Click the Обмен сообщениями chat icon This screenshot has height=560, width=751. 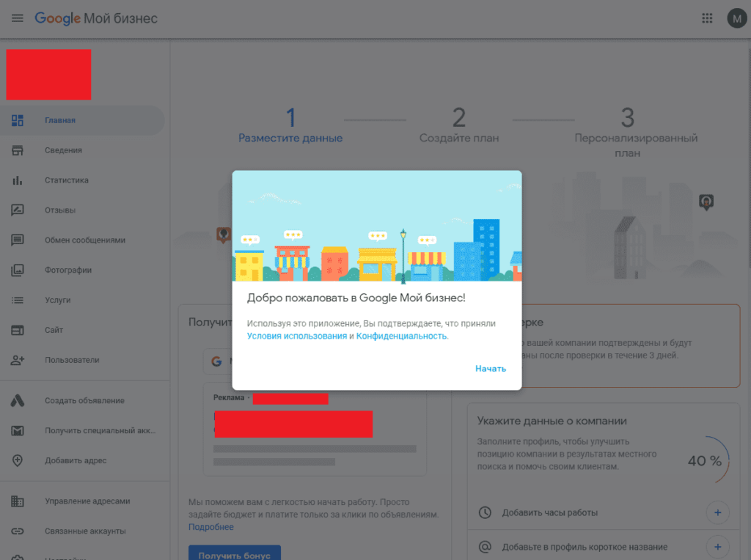(18, 240)
